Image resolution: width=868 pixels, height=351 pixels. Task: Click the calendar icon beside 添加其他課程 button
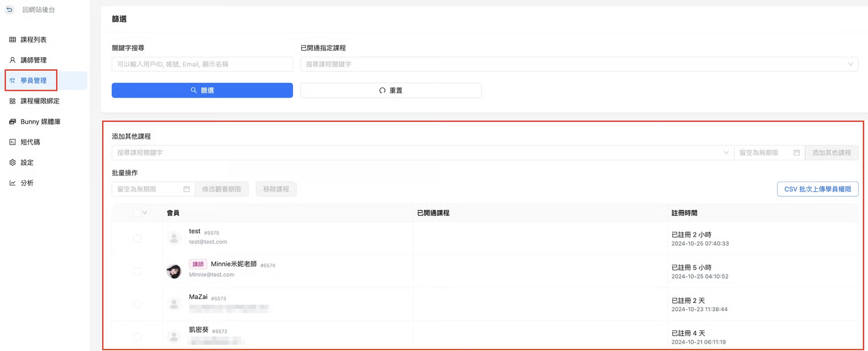point(797,153)
